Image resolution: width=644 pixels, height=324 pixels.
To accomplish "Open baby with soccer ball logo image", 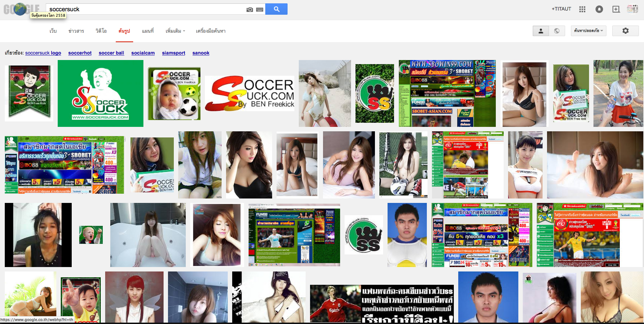I will 174,93.
